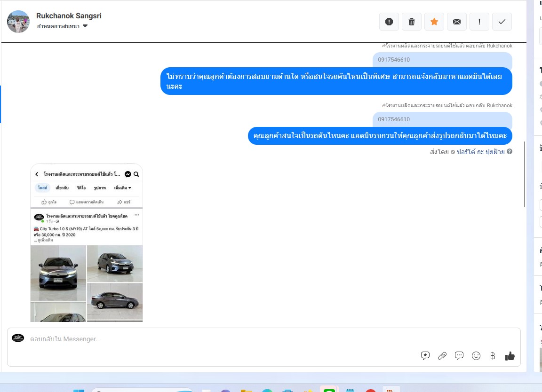
Task: Open instant reply speech-bubble icon
Action: point(459,356)
